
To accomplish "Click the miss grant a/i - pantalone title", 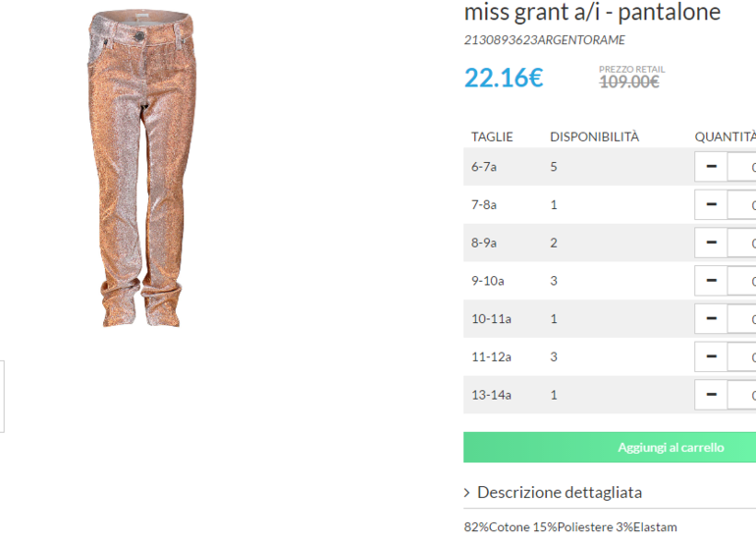I will click(592, 12).
